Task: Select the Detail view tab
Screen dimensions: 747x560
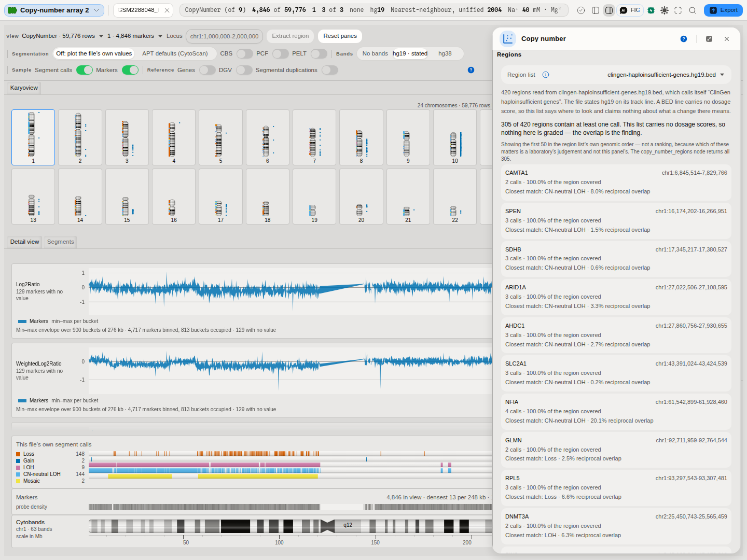Action: click(x=25, y=242)
